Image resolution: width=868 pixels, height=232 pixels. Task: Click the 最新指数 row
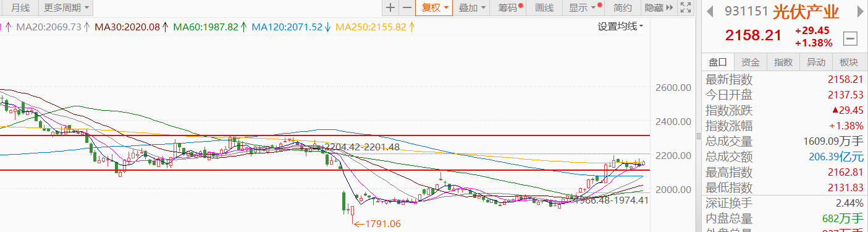785,79
